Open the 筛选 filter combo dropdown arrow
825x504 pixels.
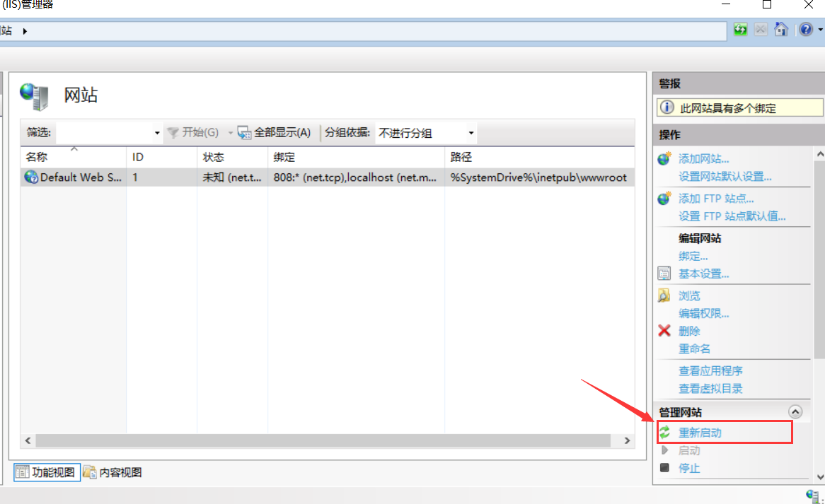coord(157,133)
